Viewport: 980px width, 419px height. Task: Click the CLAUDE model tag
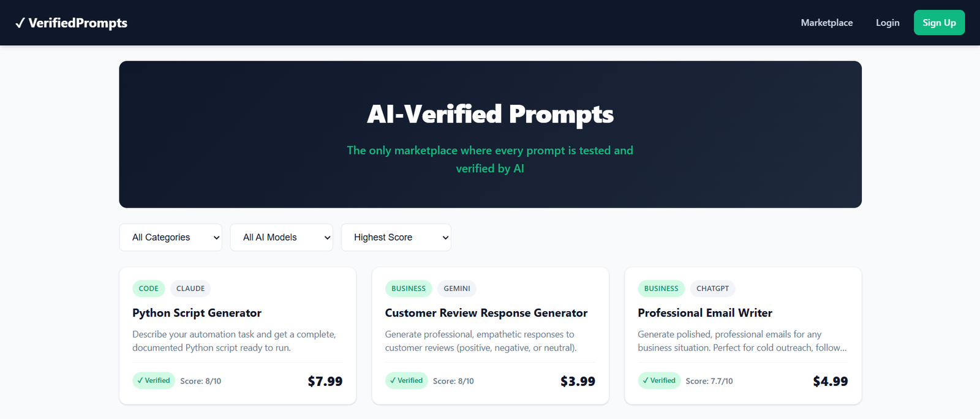(x=190, y=289)
